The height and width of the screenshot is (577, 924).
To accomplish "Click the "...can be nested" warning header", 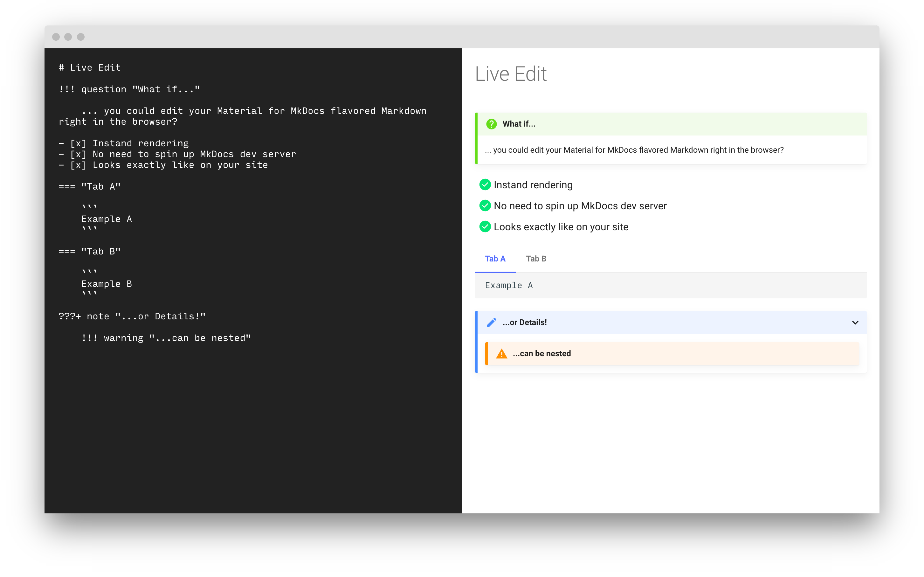I will click(x=541, y=354).
